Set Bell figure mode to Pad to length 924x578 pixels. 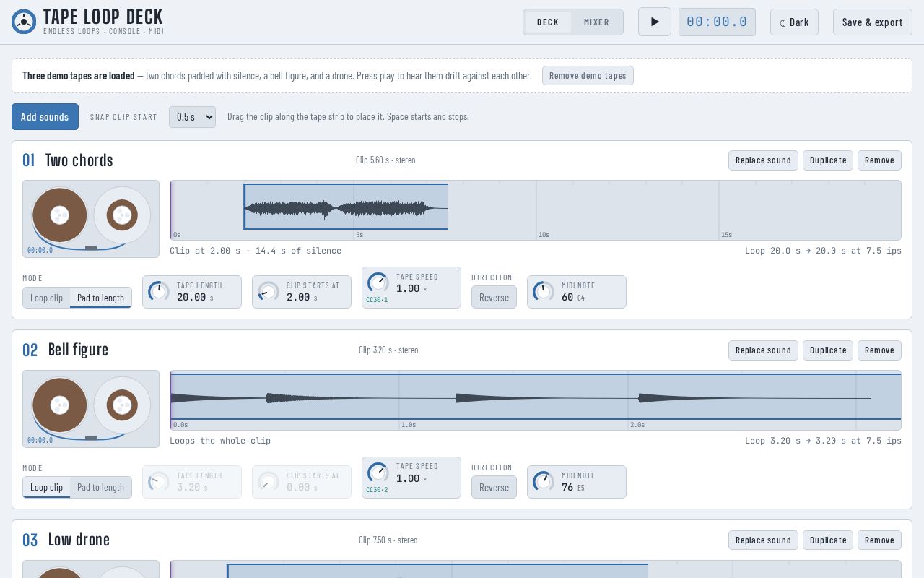coord(100,488)
